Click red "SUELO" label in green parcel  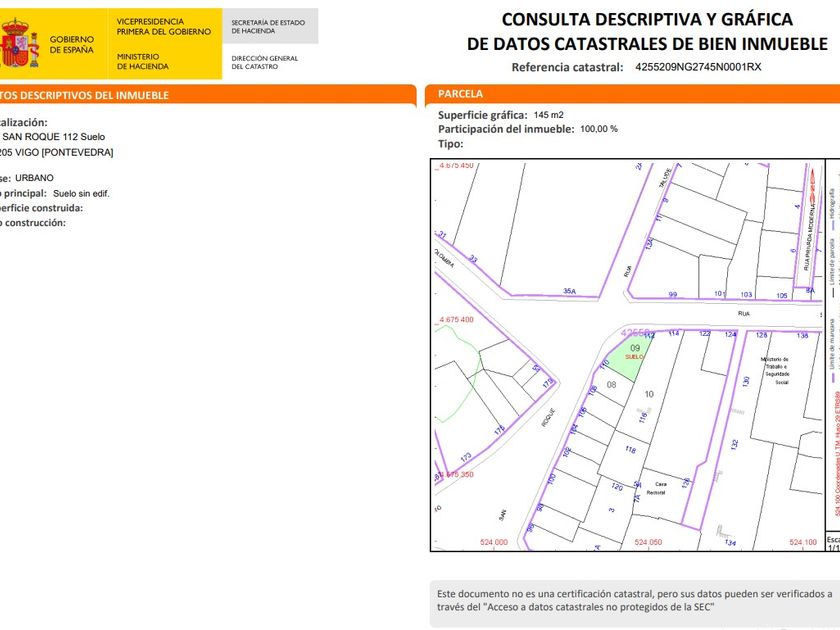click(x=634, y=357)
